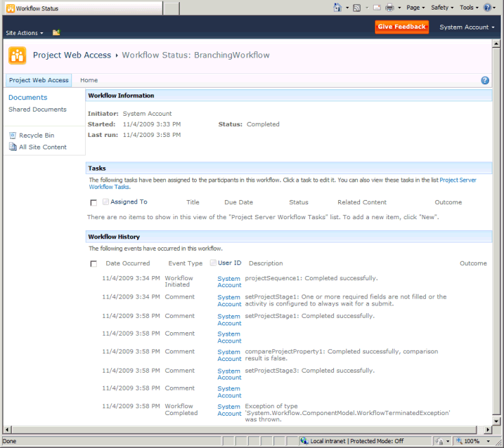Click the Workflow Status tab favicon
Viewport: 504px width, 448px height.
[10, 8]
